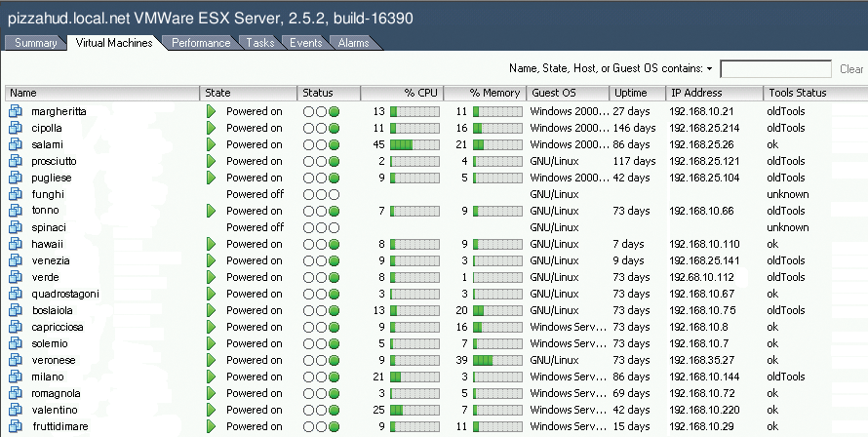The image size is (868, 437).
Task: Sort by the % CPU column header
Action: click(402, 93)
